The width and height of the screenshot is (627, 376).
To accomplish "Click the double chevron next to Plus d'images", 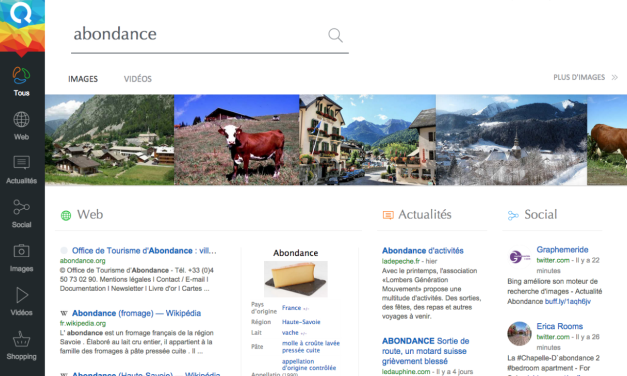I will pyautogui.click(x=615, y=78).
